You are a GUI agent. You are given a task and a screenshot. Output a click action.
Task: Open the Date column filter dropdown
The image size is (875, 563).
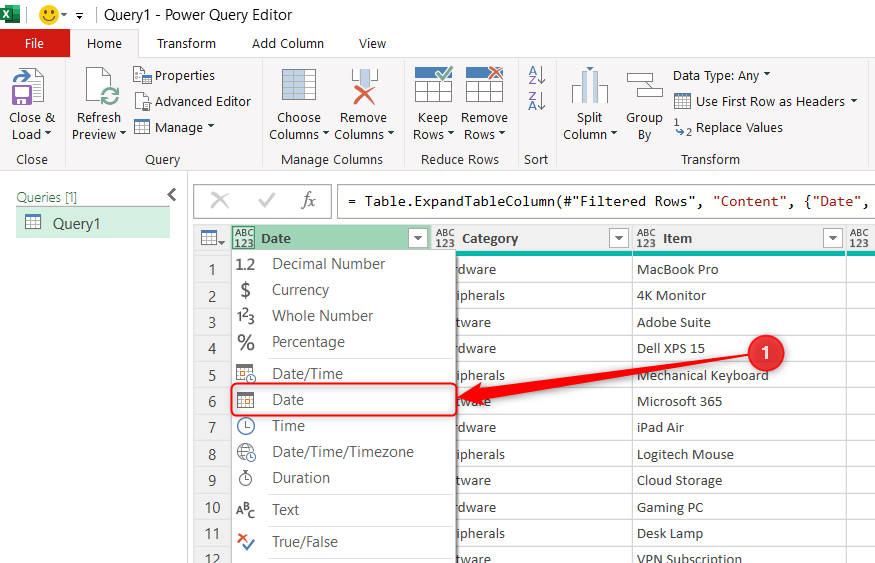pyautogui.click(x=418, y=238)
